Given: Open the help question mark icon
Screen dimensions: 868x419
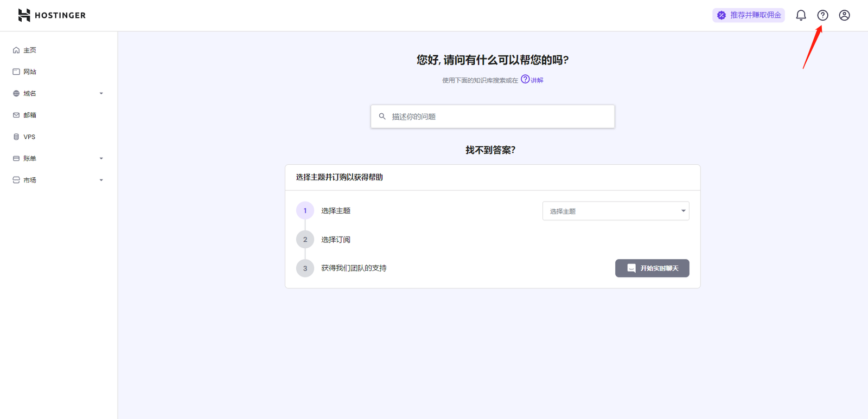Looking at the screenshot, I should 823,15.
